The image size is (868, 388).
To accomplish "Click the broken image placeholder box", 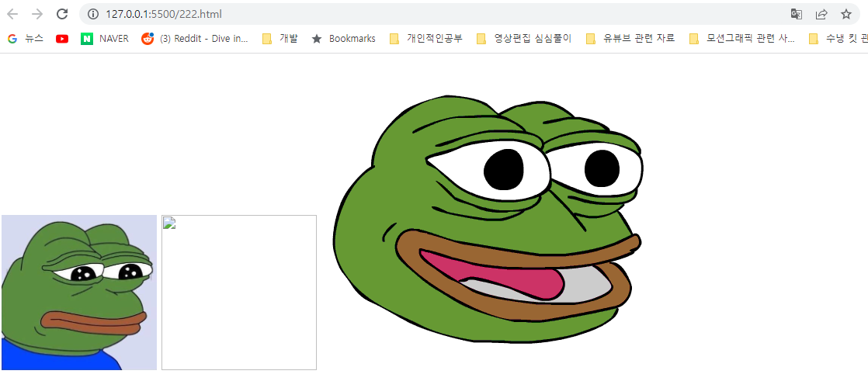I will point(239,293).
